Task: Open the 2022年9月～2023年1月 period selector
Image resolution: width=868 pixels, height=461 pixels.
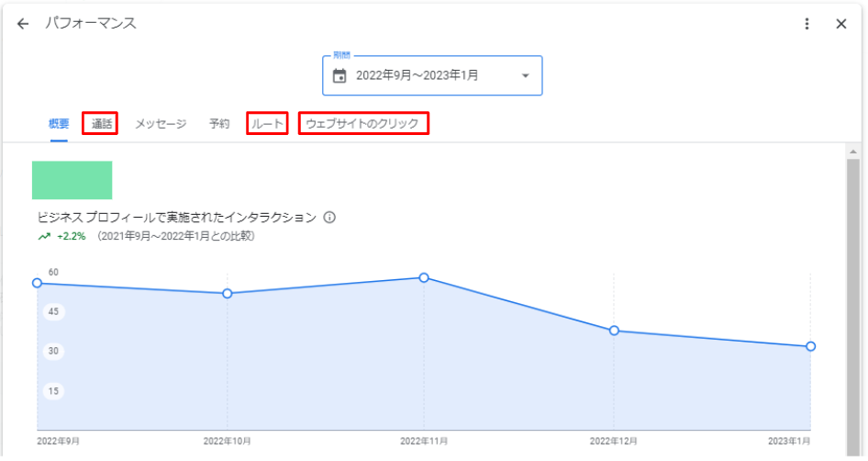Action: 432,75
